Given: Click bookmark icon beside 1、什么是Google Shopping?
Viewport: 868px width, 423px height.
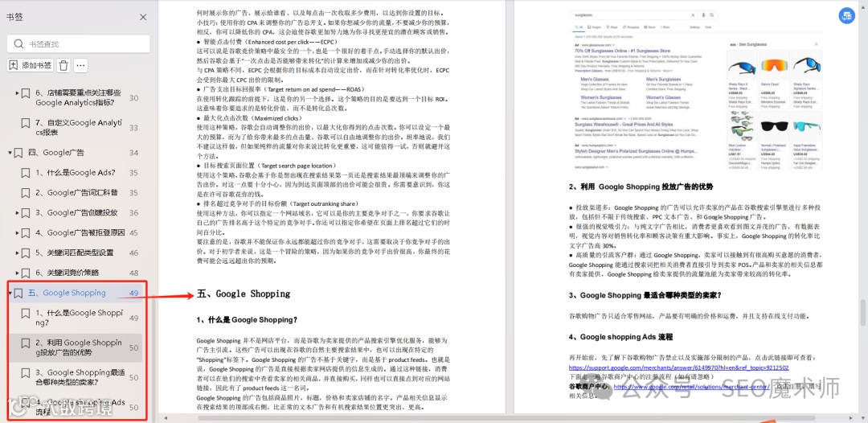Looking at the screenshot, I should (26, 313).
